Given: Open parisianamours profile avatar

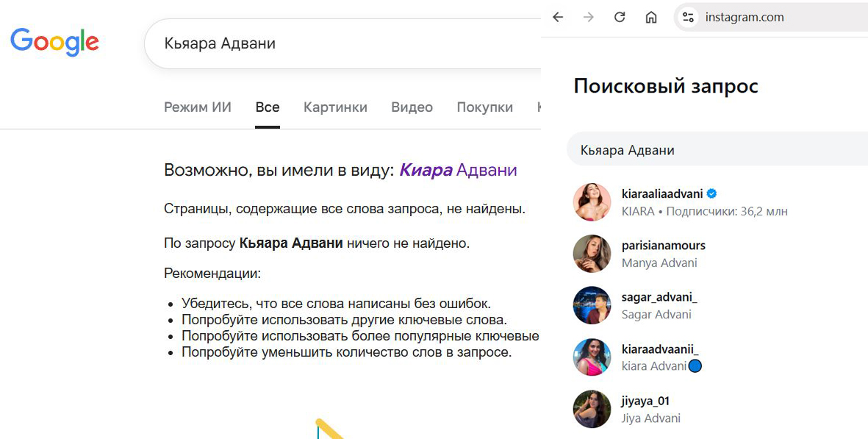Looking at the screenshot, I should click(592, 254).
